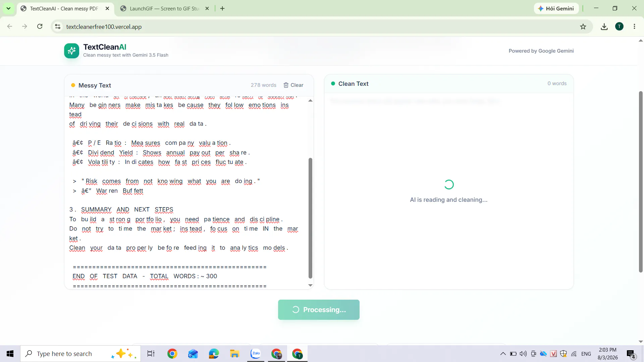Show hidden system tray icons chevron
Screen dimensions: 644x362
point(503,354)
